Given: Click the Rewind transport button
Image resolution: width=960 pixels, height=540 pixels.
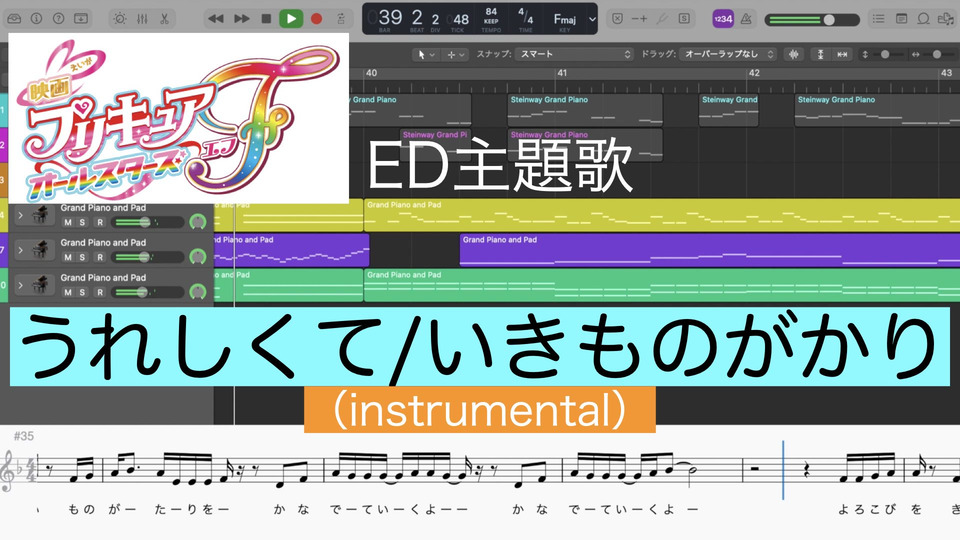Looking at the screenshot, I should click(216, 19).
